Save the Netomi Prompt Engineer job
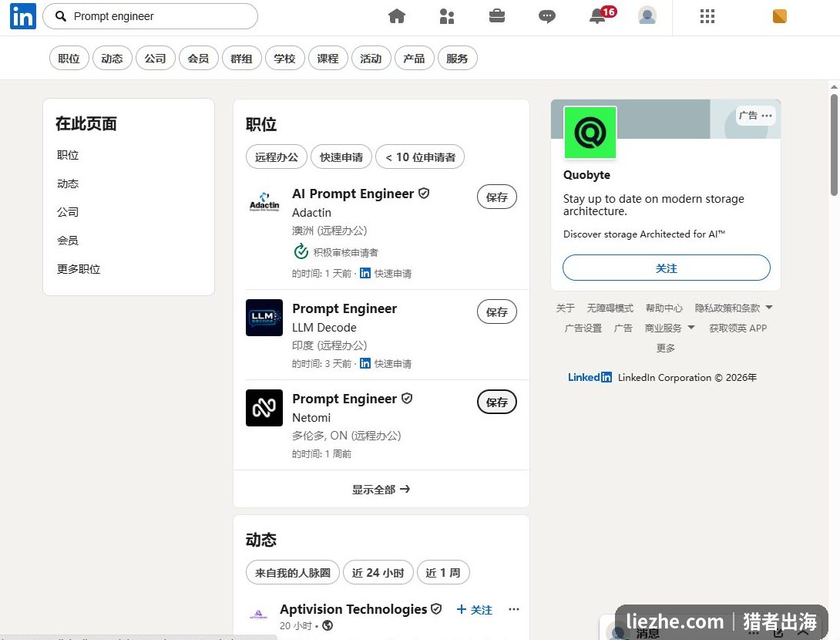Image resolution: width=840 pixels, height=640 pixels. click(x=496, y=402)
